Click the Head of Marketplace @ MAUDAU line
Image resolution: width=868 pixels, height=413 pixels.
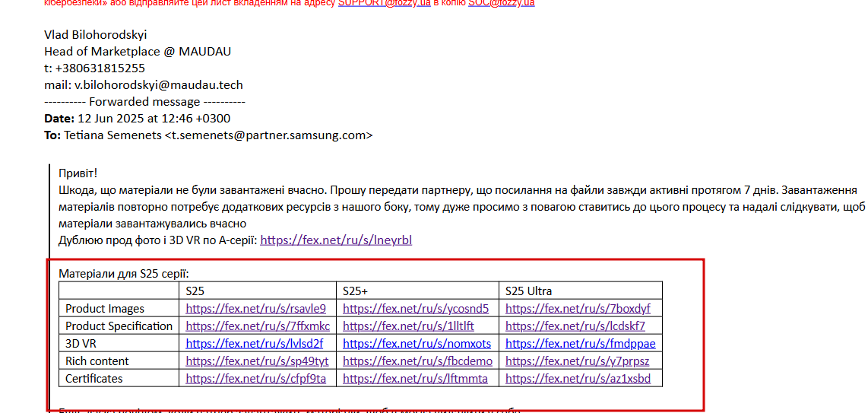coord(138,52)
